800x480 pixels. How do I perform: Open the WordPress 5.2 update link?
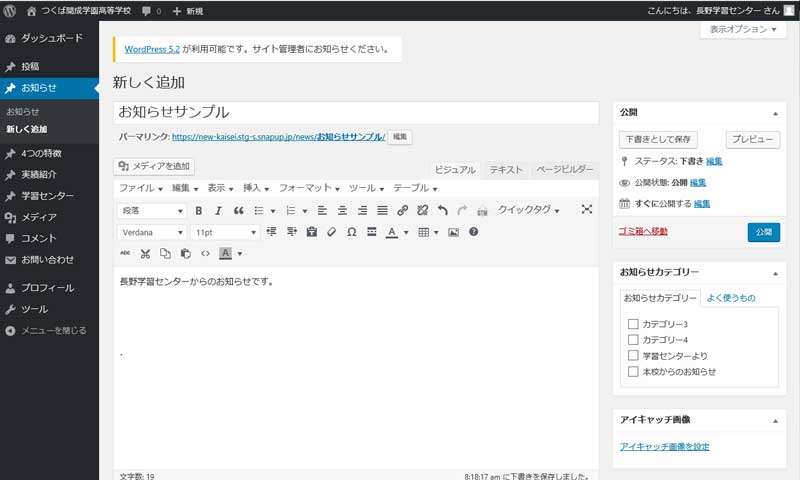[x=152, y=49]
